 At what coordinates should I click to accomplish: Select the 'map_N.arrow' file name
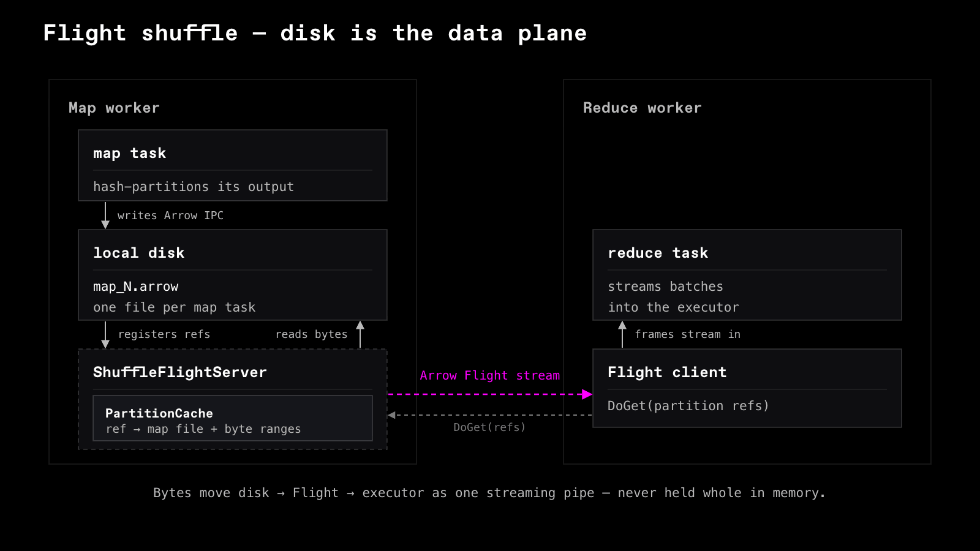click(x=136, y=287)
